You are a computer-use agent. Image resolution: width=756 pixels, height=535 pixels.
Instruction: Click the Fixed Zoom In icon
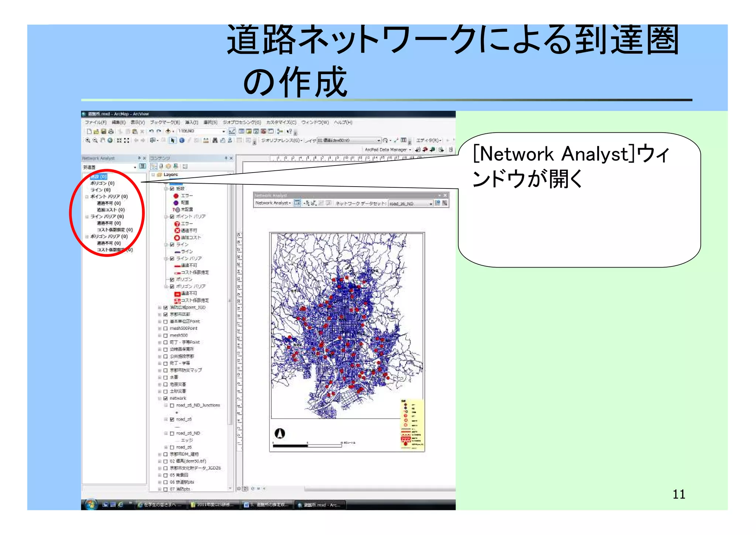point(119,140)
